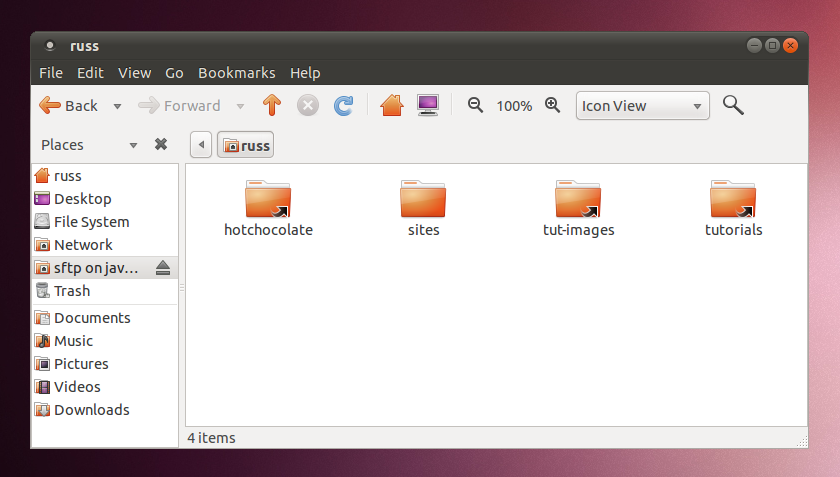Open Computer from the monitor icon
Viewport: 840px width, 477px height.
[x=428, y=105]
